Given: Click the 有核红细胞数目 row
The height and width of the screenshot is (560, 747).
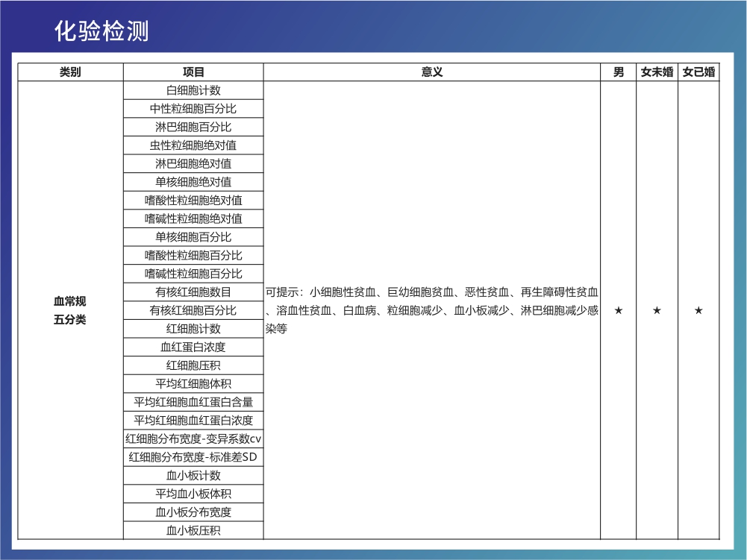Looking at the screenshot, I should click(193, 292).
